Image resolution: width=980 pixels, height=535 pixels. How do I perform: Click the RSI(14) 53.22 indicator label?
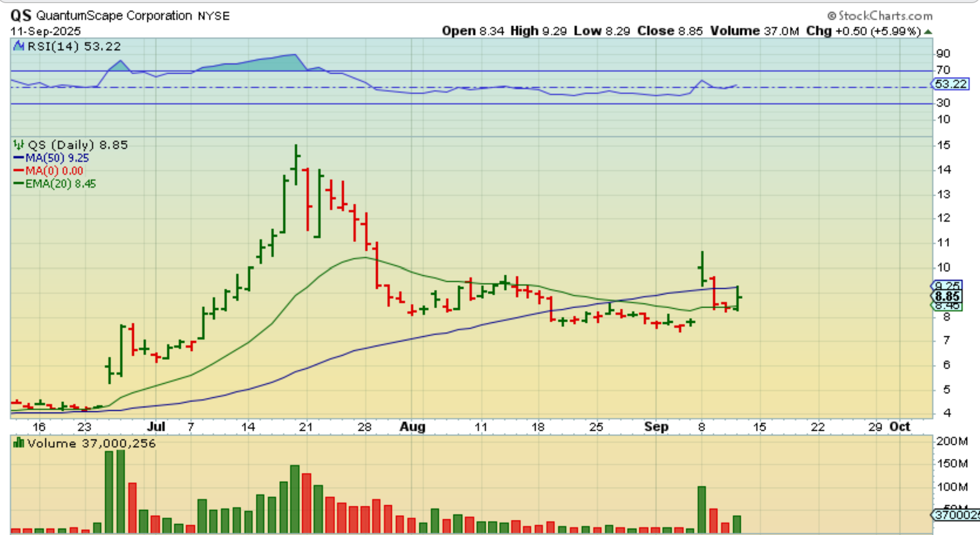[x=74, y=46]
